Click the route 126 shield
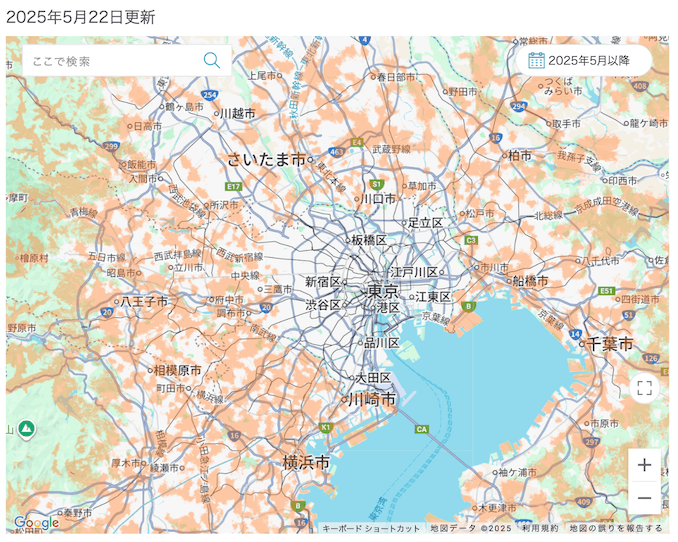This screenshot has width=678, height=542. (x=651, y=358)
